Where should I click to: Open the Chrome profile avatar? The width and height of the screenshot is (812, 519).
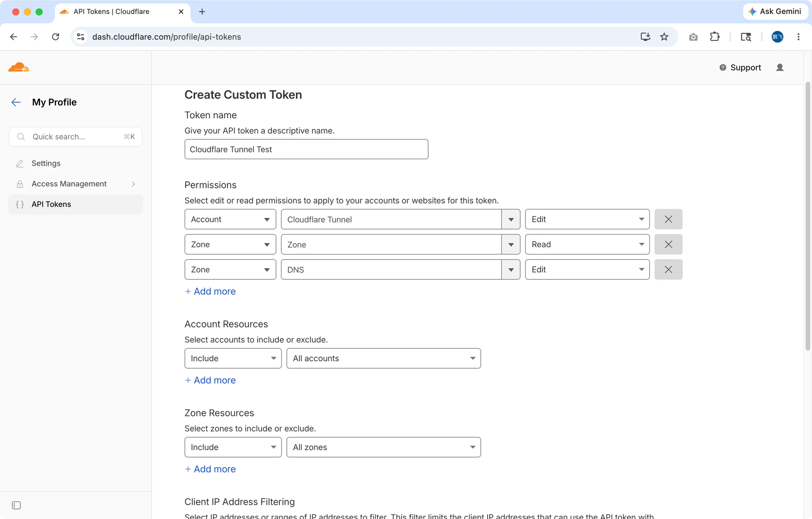coord(777,37)
